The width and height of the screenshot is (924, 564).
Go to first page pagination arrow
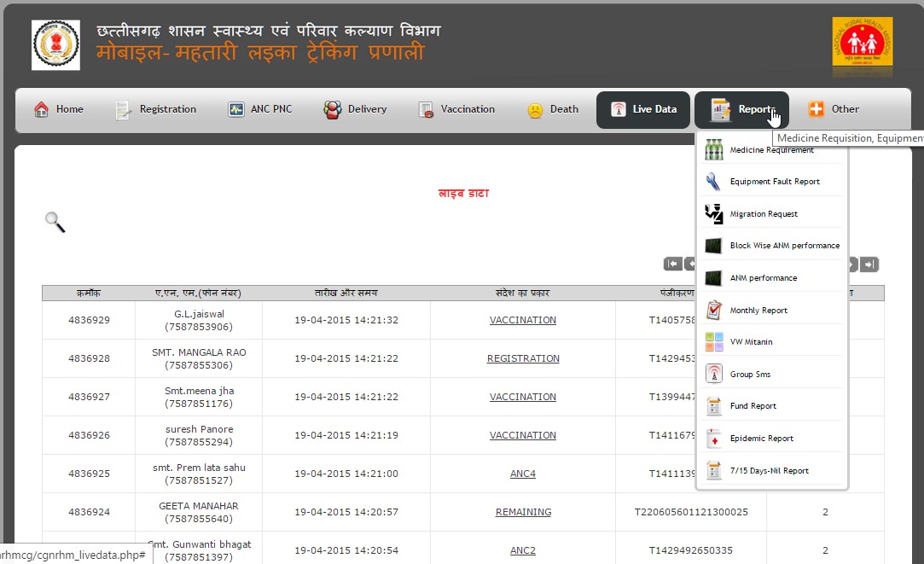click(x=672, y=265)
